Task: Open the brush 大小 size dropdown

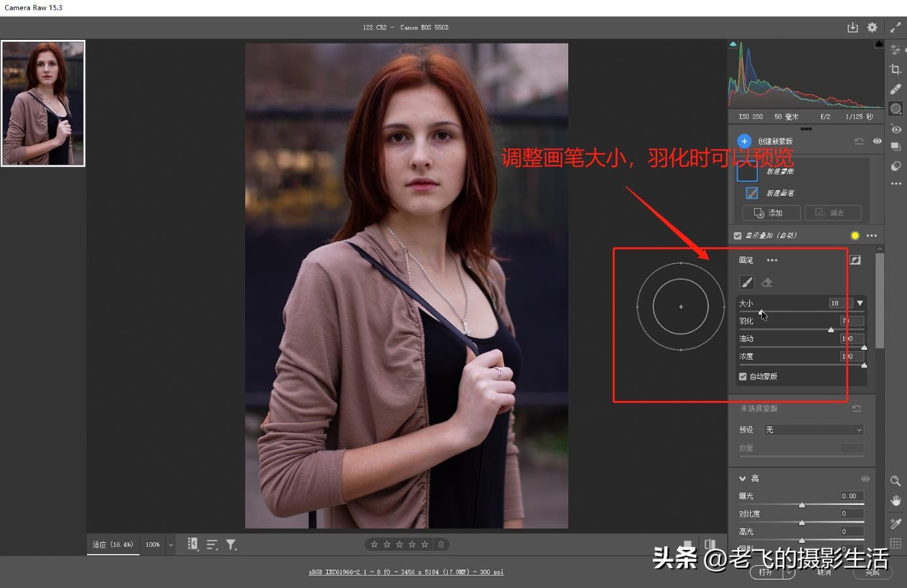Action: coord(860,303)
